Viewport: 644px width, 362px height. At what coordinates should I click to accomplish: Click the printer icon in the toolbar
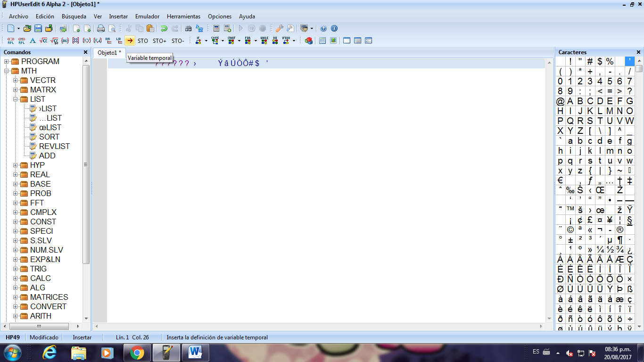tap(100, 28)
